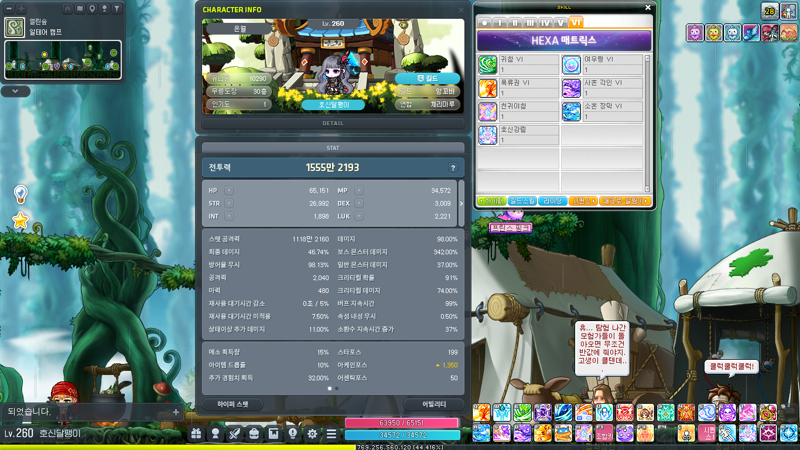This screenshot has height=450, width=800.
Task: Click the 길드스킬 button in skill window
Action: 522,201
